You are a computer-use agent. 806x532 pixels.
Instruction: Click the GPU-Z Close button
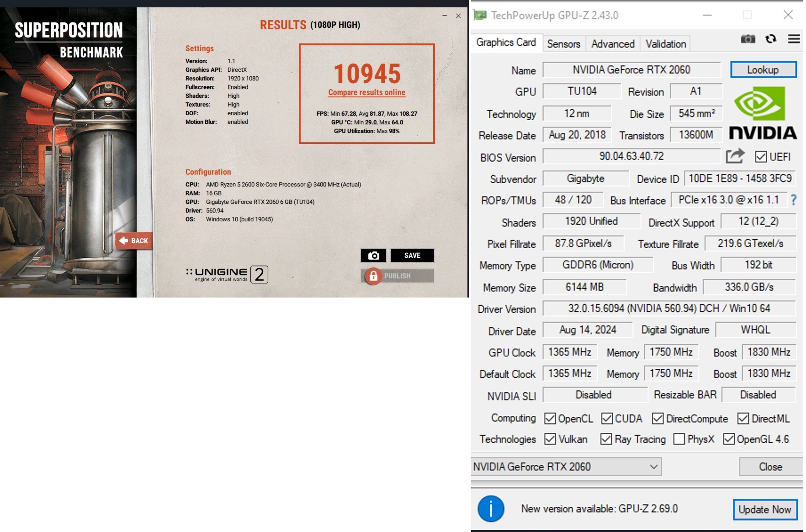(771, 467)
